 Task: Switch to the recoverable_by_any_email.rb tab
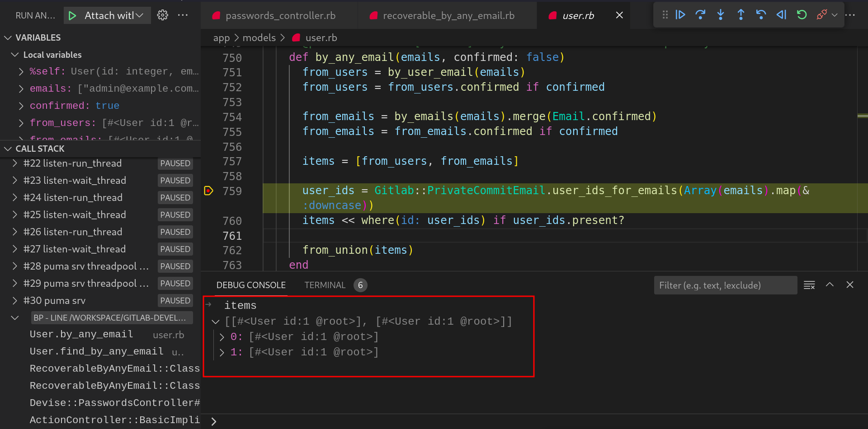point(447,16)
